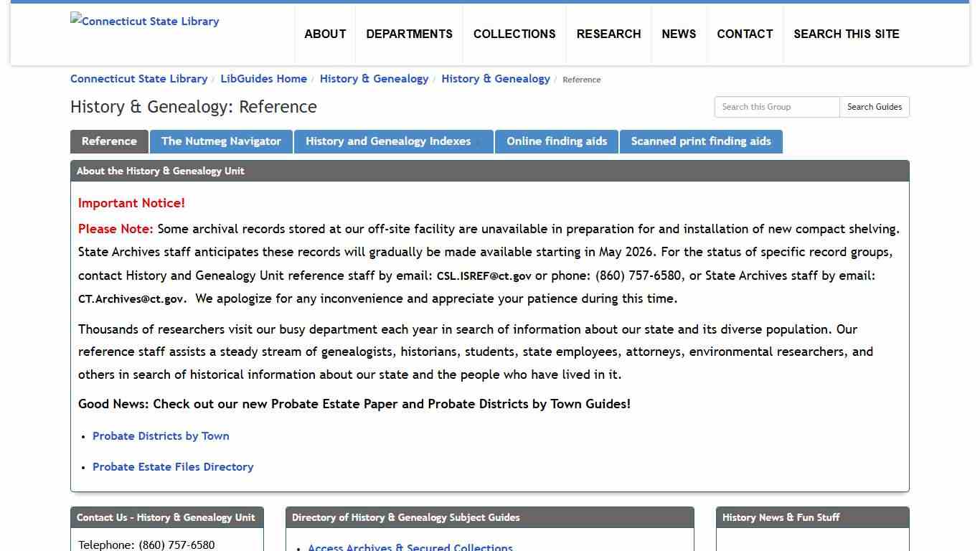Image resolution: width=980 pixels, height=551 pixels.
Task: Select the Scanned print finding aids tab
Action: 701,141
